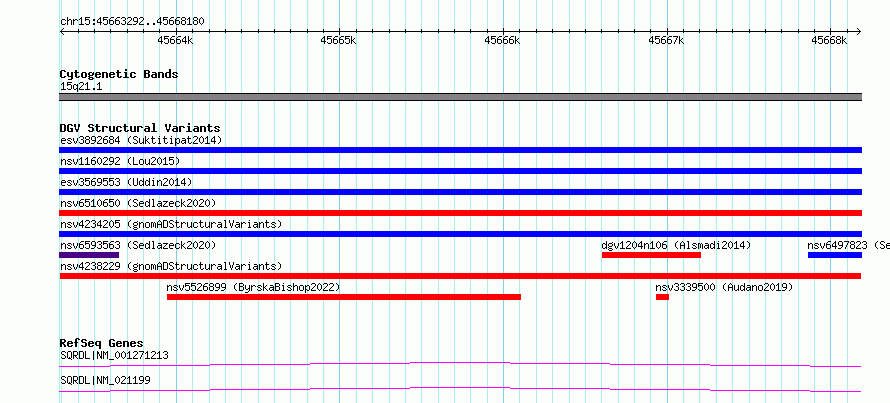Select the red bar under nsv5526899

344,297
